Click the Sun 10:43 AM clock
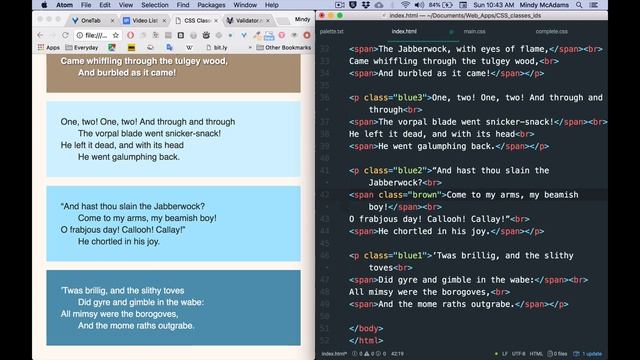The image size is (640, 360). pos(493,5)
